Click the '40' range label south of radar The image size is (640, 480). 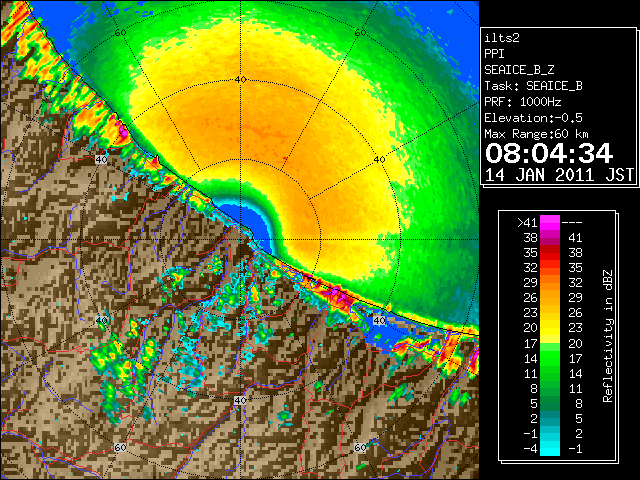240,400
